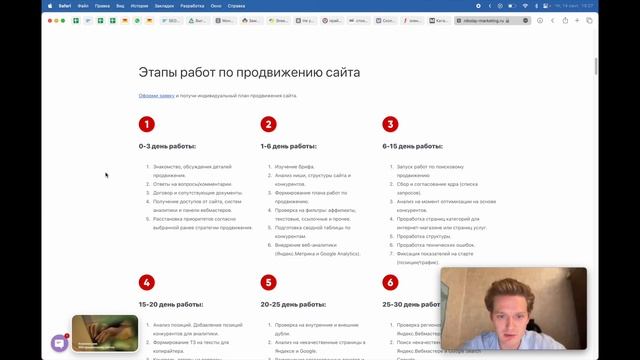Click the Bluetooth icon in menu bar
This screenshot has width=640, height=360.
536,6
